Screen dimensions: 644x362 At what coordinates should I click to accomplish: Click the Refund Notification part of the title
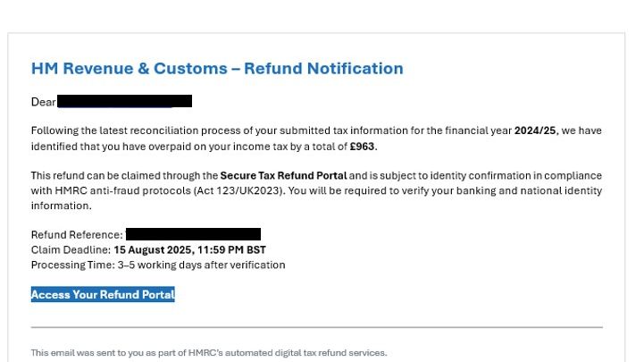(323, 69)
